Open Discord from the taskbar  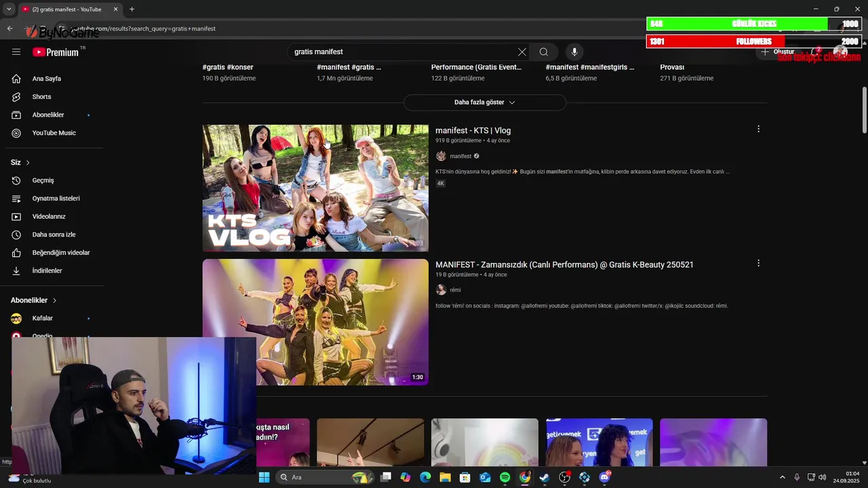click(x=604, y=477)
